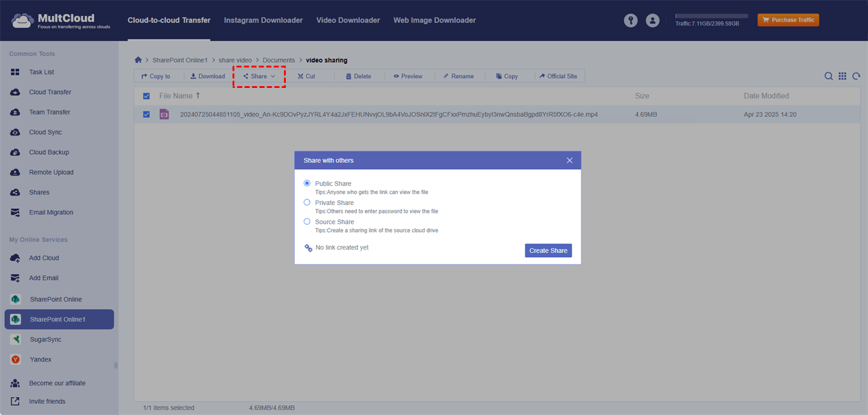Close the Share with others dialog
868x415 pixels.
[x=570, y=160]
